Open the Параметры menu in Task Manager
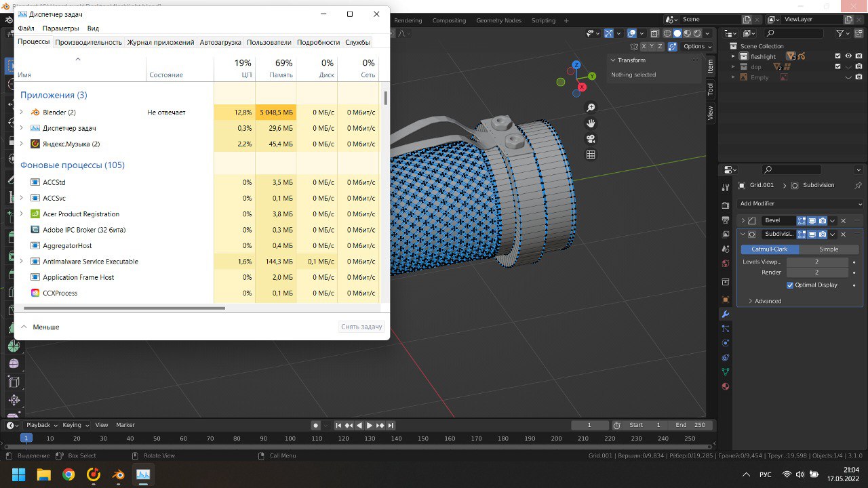The height and width of the screenshot is (488, 868). (x=60, y=28)
